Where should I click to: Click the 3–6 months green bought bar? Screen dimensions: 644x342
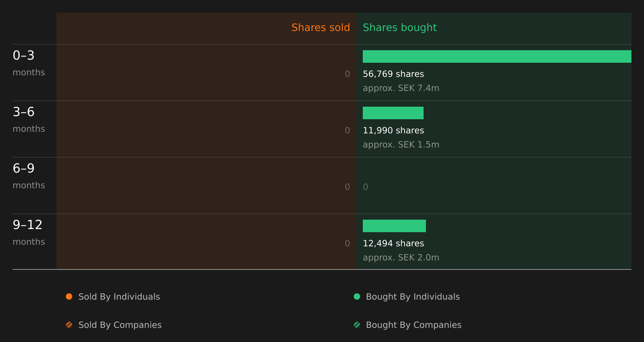pos(393,113)
